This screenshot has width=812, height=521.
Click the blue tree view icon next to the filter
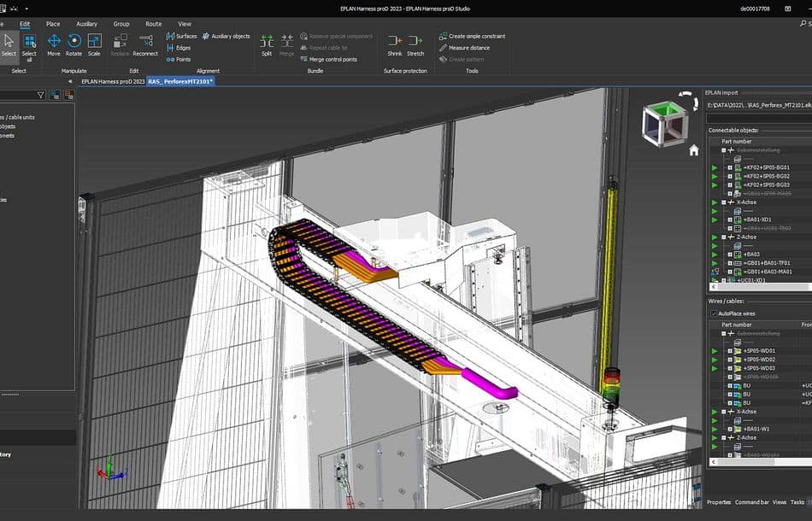pyautogui.click(x=55, y=95)
